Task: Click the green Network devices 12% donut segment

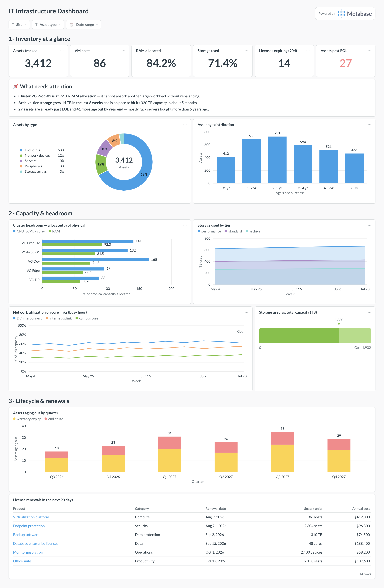Action: click(101, 164)
